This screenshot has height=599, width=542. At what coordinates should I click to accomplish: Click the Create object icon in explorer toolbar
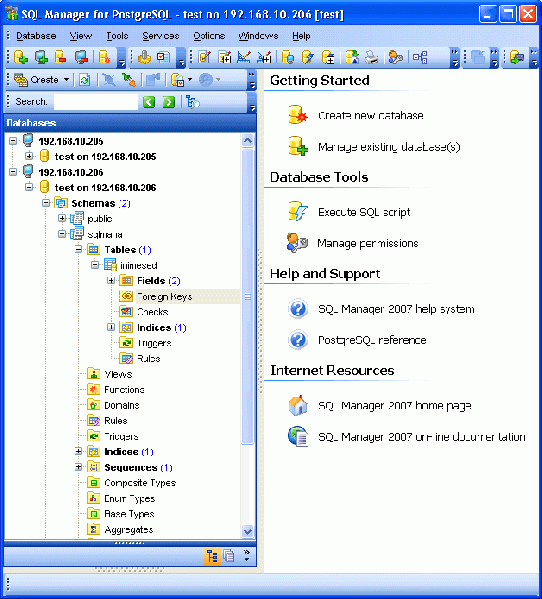(21, 80)
